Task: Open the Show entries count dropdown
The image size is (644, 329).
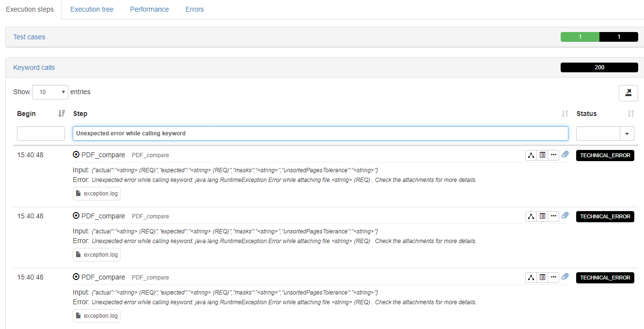Action: pos(50,92)
